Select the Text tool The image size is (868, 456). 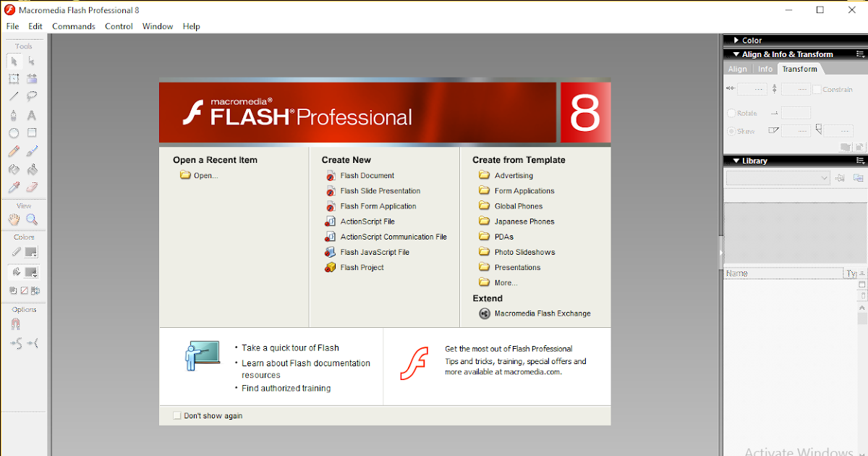coord(32,115)
